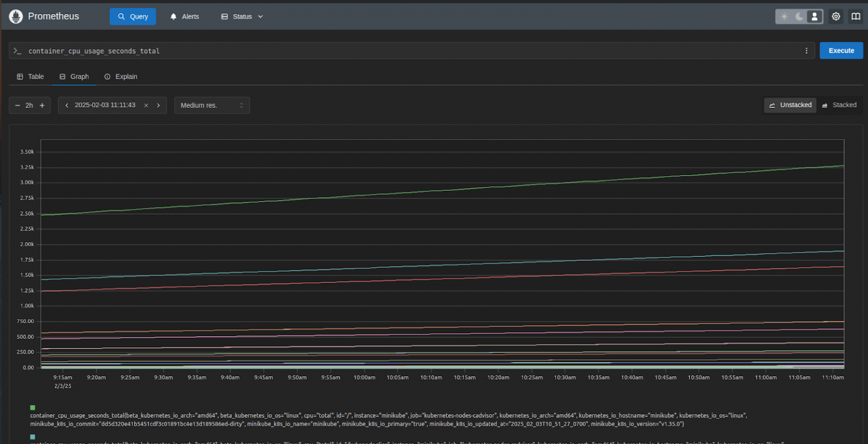Open the Explain tab
This screenshot has height=444, width=868.
click(x=120, y=76)
